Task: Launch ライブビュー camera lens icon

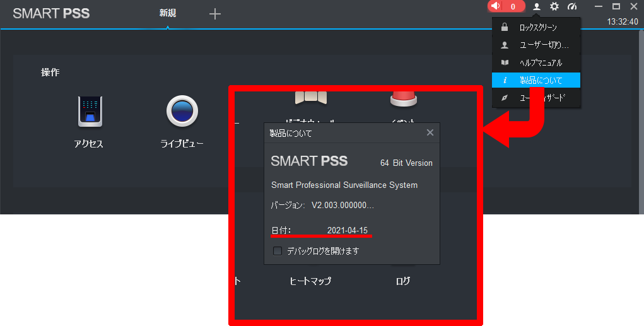Action: click(182, 112)
